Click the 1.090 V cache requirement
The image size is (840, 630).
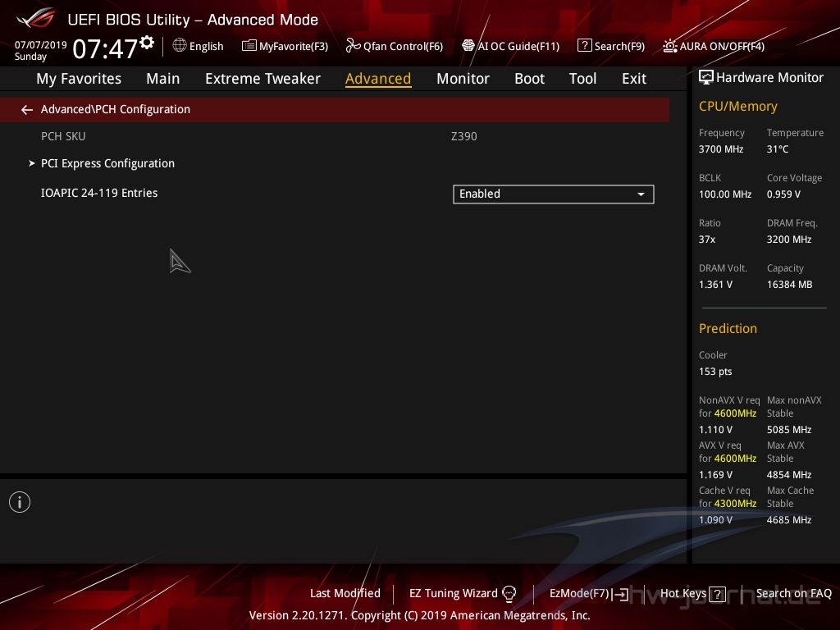[715, 519]
